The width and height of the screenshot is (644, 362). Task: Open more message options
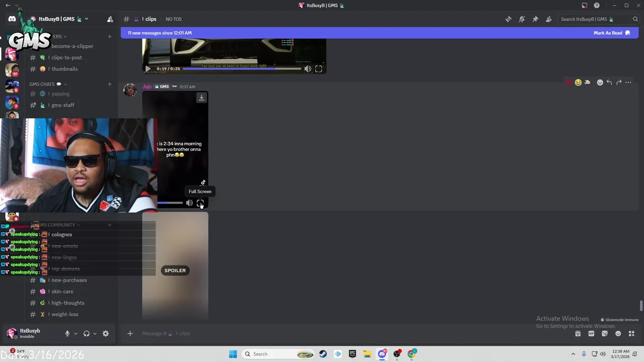point(628,82)
